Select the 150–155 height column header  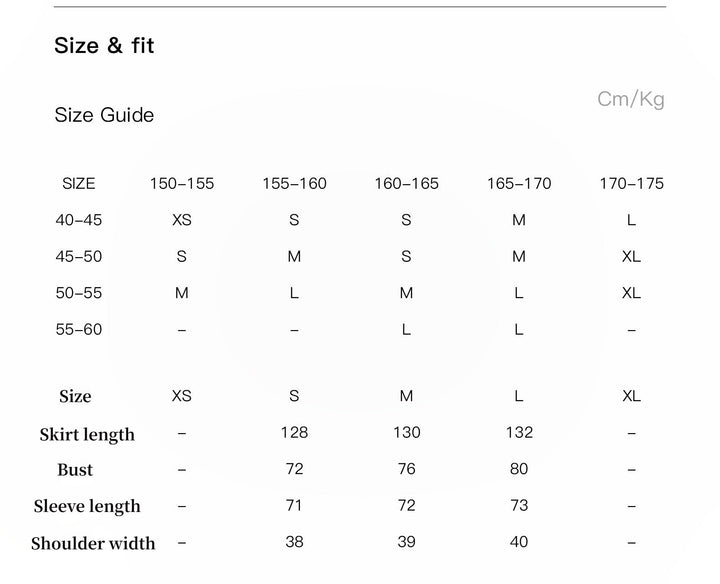(182, 184)
